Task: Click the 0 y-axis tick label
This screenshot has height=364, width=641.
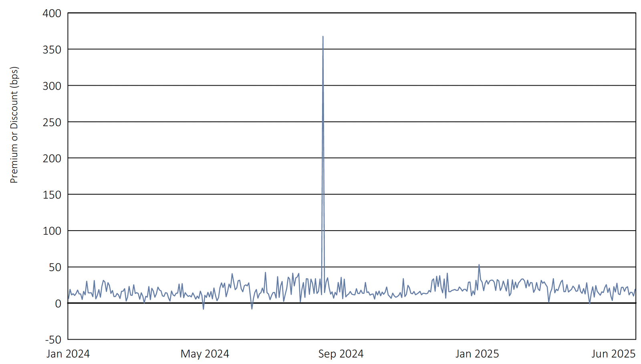Action: [58, 304]
